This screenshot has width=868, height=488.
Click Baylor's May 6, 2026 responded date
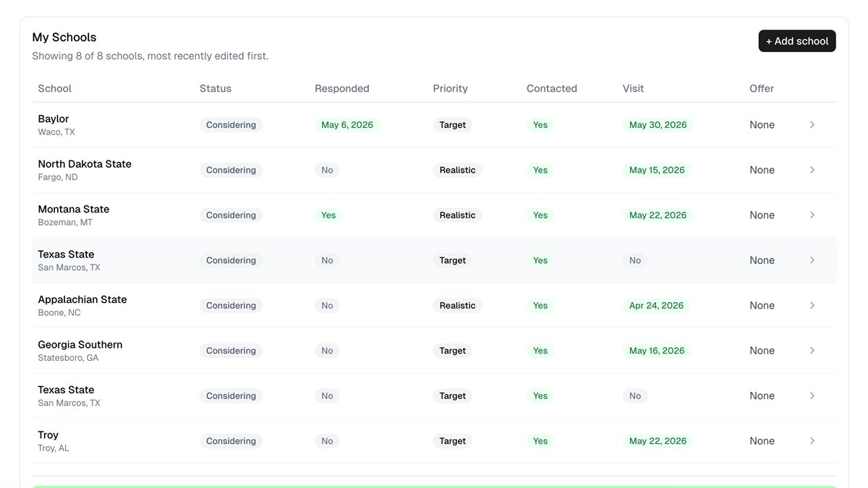[347, 125]
